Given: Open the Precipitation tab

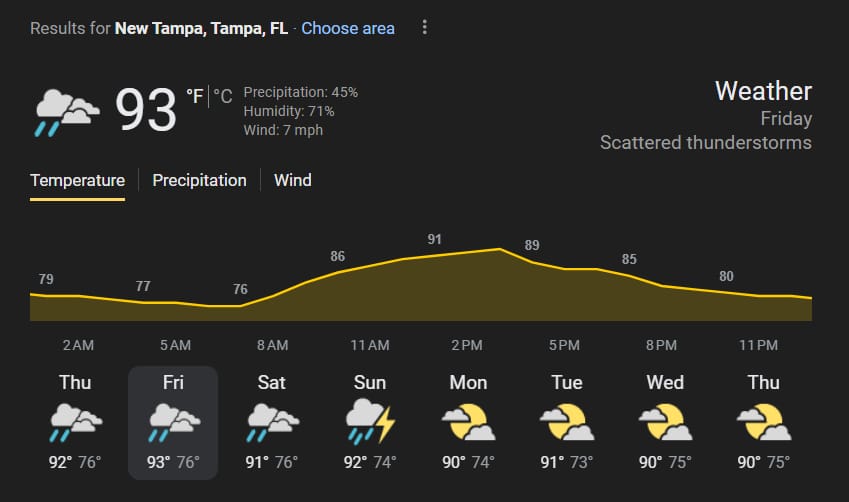Looking at the screenshot, I should pyautogui.click(x=199, y=180).
